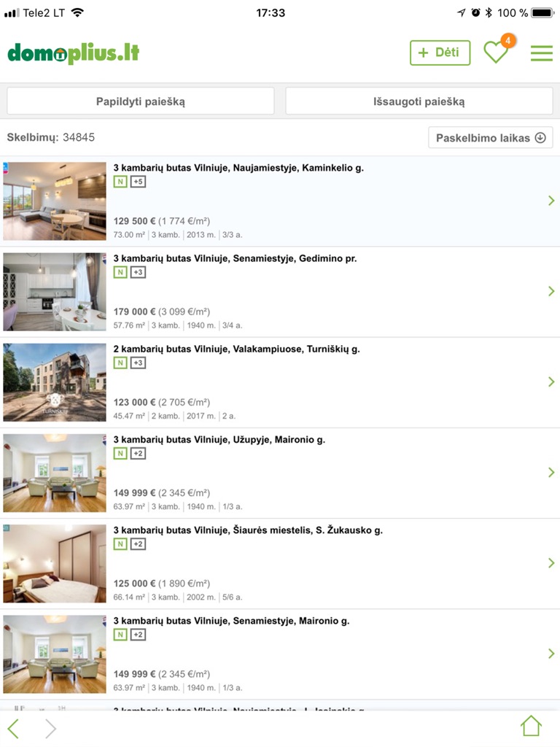Open the hamburger menu
560x747 pixels.
pos(542,53)
